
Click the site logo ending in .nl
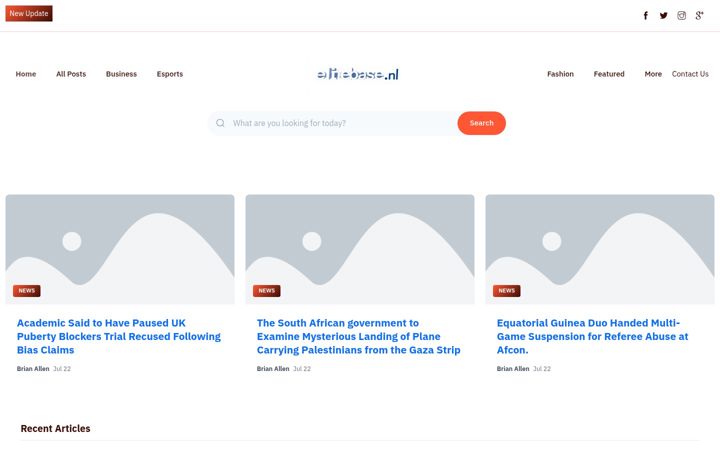pos(358,74)
